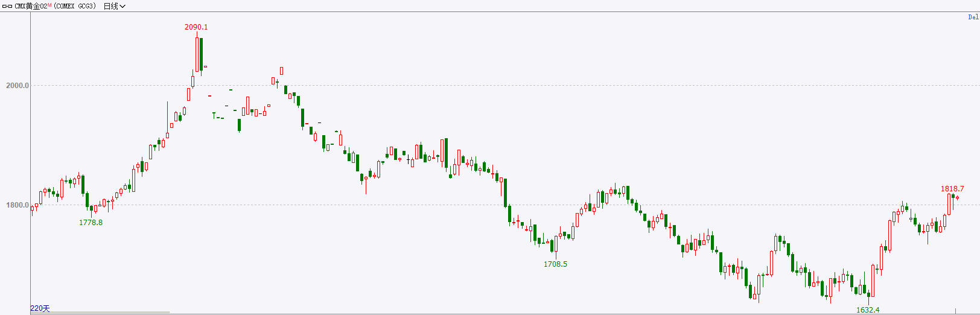Click the 1778.8 low price label
The image size is (980, 315).
(91, 223)
